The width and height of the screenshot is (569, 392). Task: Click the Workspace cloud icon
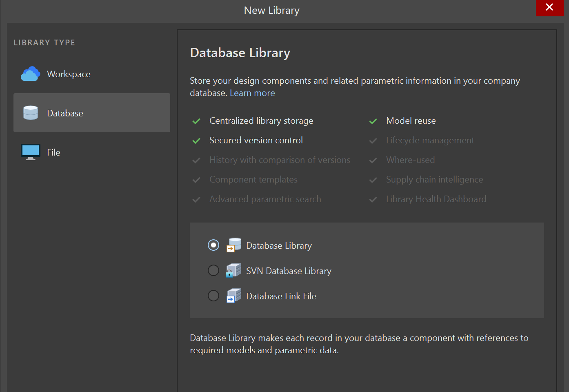click(x=31, y=74)
